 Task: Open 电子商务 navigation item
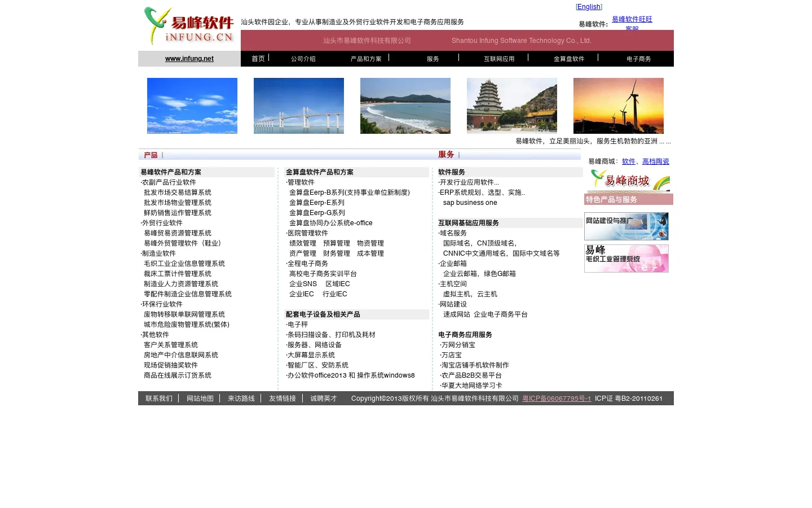pos(639,59)
